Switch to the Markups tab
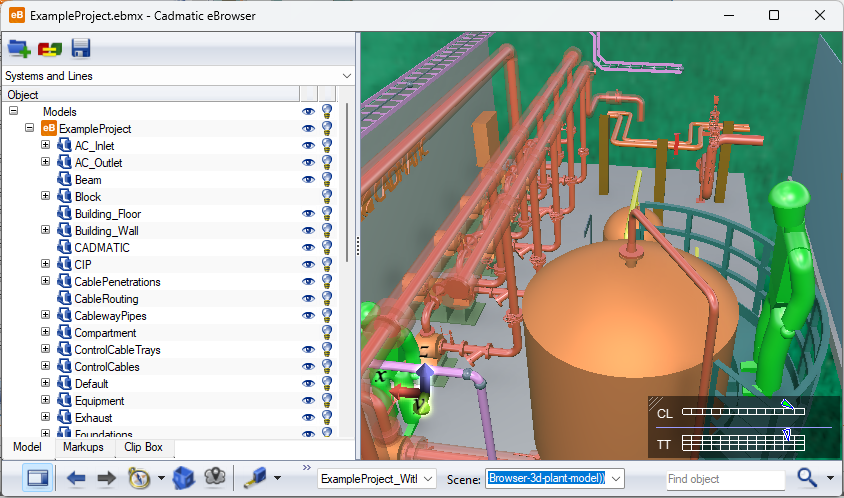This screenshot has width=844, height=498. (82, 448)
